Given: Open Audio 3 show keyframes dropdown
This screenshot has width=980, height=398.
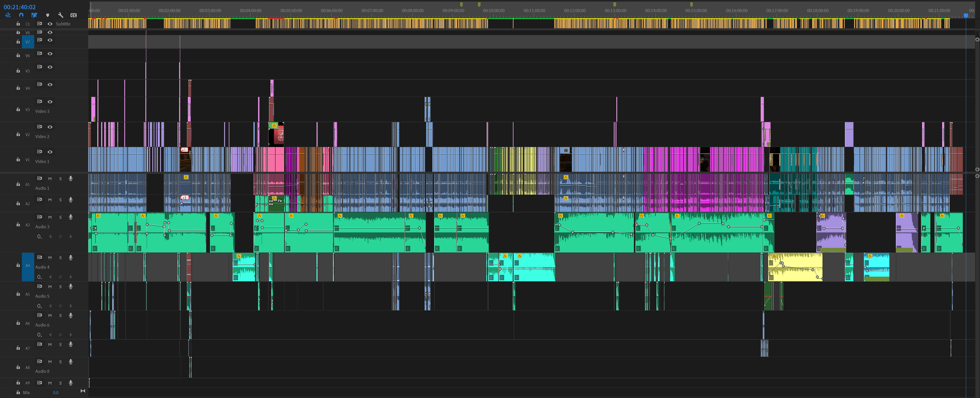Looking at the screenshot, I should [39, 237].
